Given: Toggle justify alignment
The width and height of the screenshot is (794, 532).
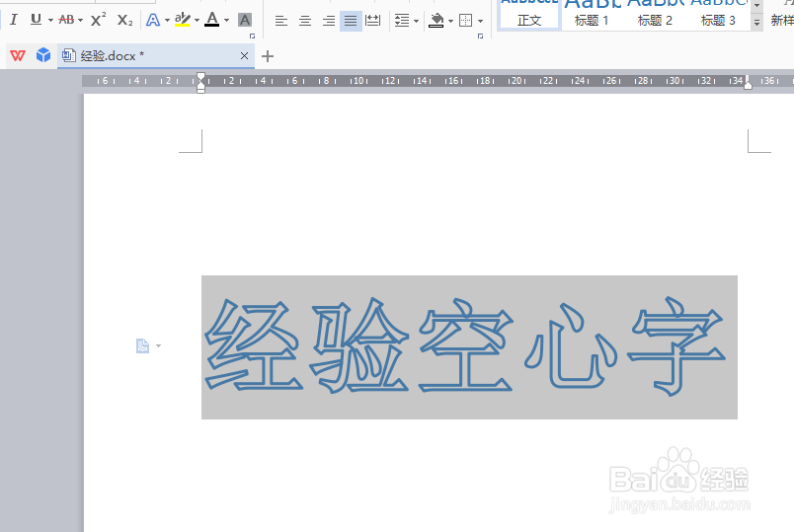Looking at the screenshot, I should coord(351,21).
